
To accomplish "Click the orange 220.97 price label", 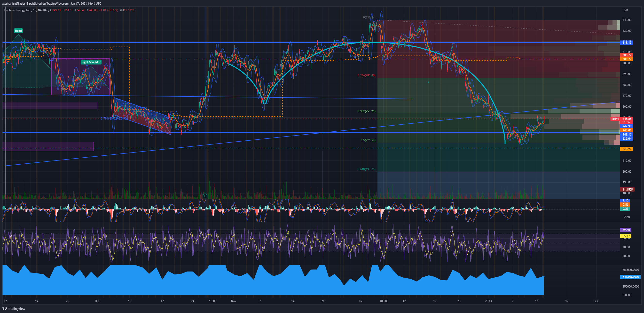I will [627, 149].
